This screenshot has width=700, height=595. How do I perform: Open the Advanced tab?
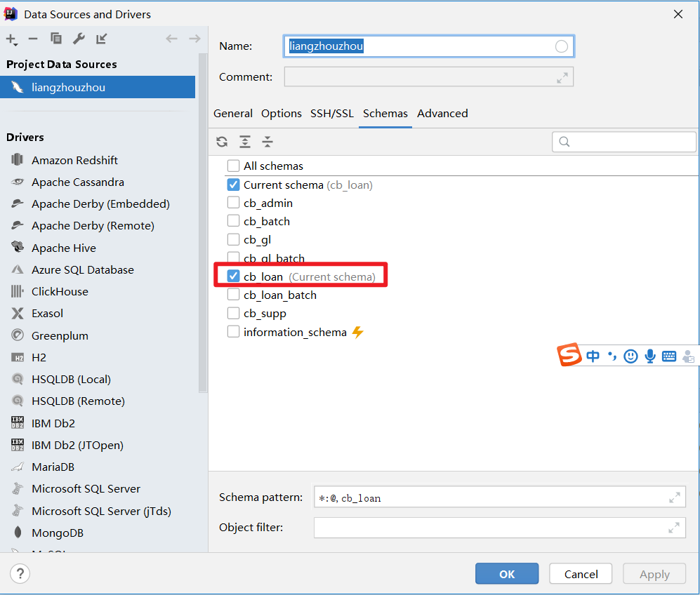[x=442, y=114]
